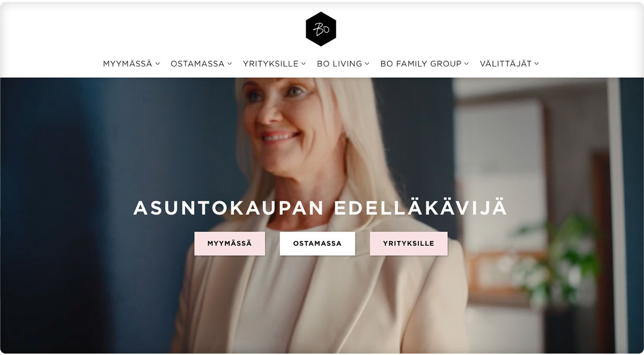Expand the chevron next to BO LIVING
The image size is (644, 355).
(367, 63)
